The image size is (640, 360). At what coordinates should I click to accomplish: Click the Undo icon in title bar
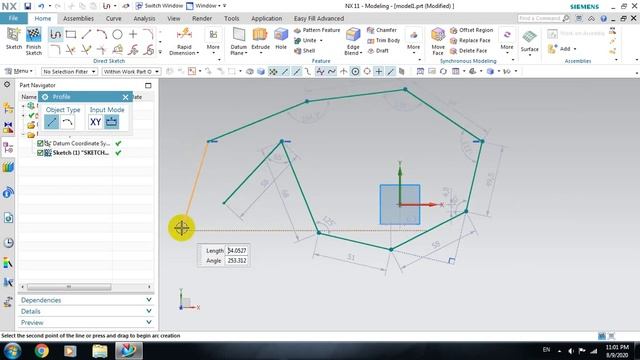point(41,6)
